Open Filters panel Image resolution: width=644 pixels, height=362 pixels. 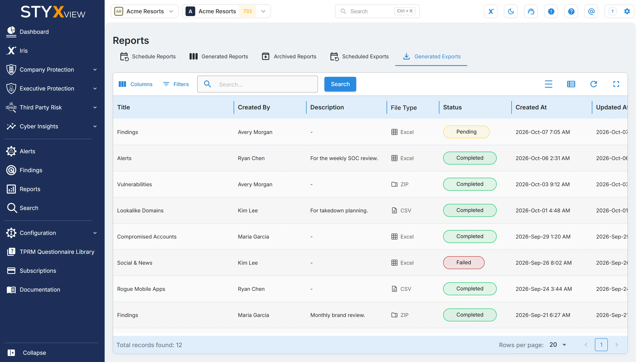(x=176, y=84)
